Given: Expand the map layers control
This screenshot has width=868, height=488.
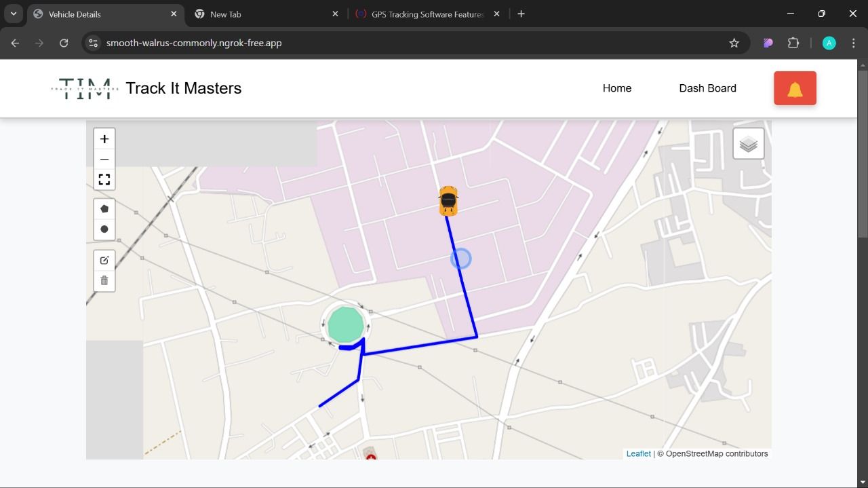Looking at the screenshot, I should 748,144.
